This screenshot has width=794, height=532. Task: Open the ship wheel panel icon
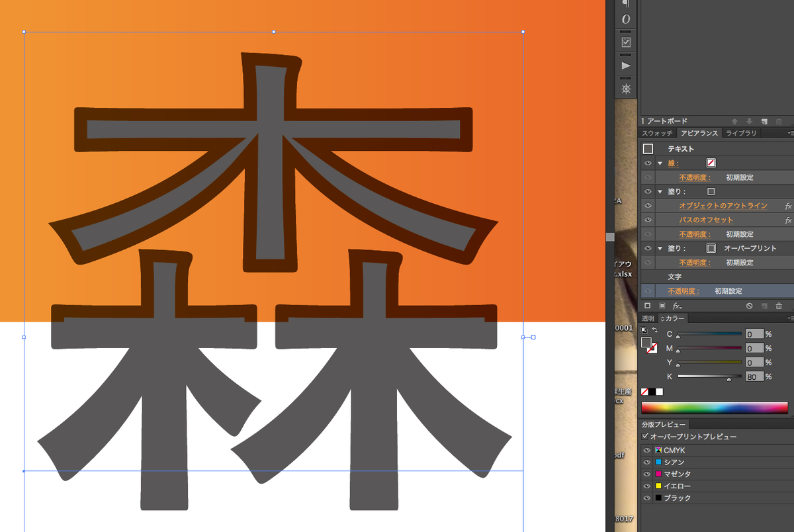[626, 89]
